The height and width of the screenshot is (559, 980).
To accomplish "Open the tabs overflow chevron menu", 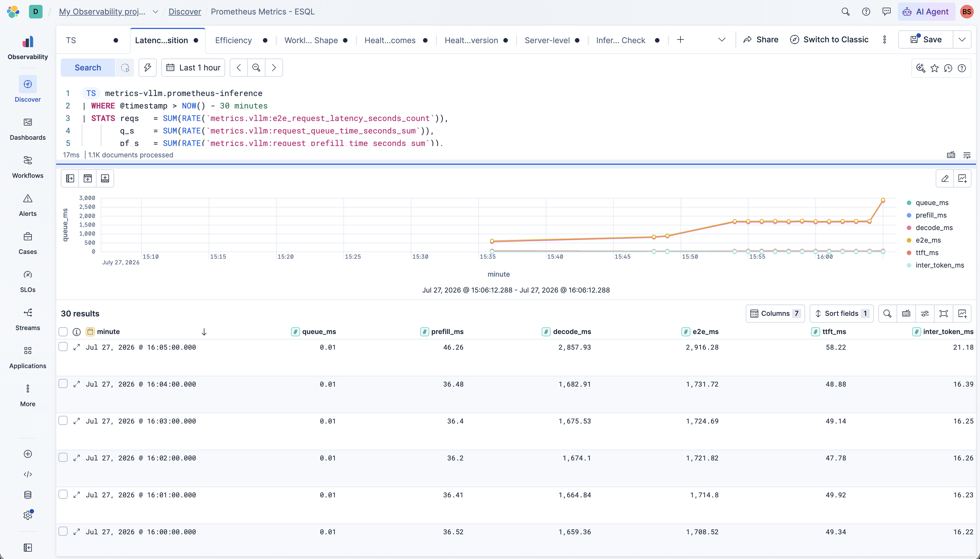I will [722, 39].
